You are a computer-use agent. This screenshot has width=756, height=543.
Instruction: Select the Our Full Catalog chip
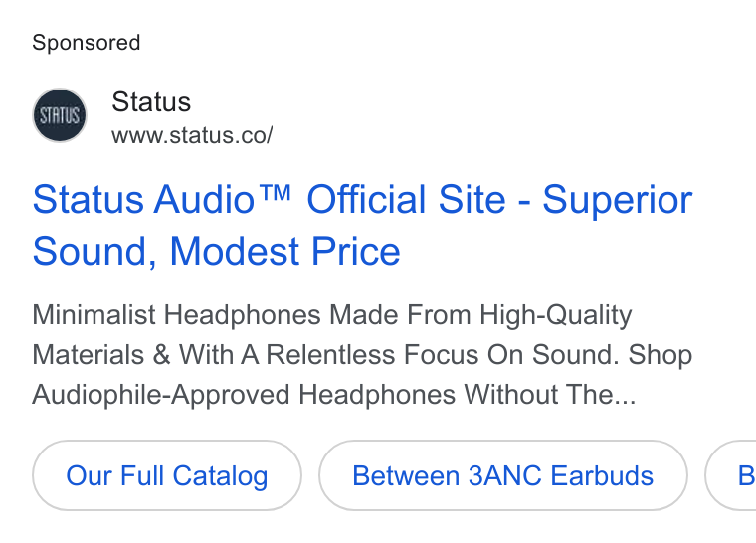[x=167, y=475]
